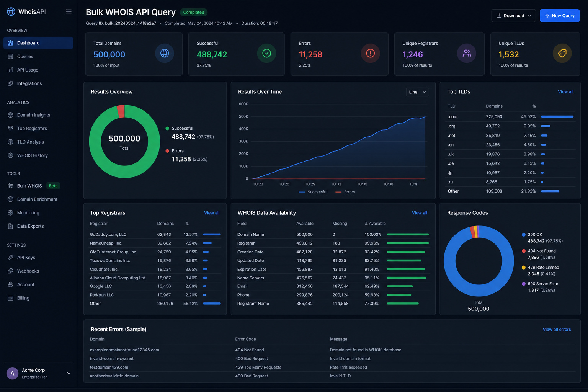
Task: Expand the Acme Corp account chevron
Action: 69,373
